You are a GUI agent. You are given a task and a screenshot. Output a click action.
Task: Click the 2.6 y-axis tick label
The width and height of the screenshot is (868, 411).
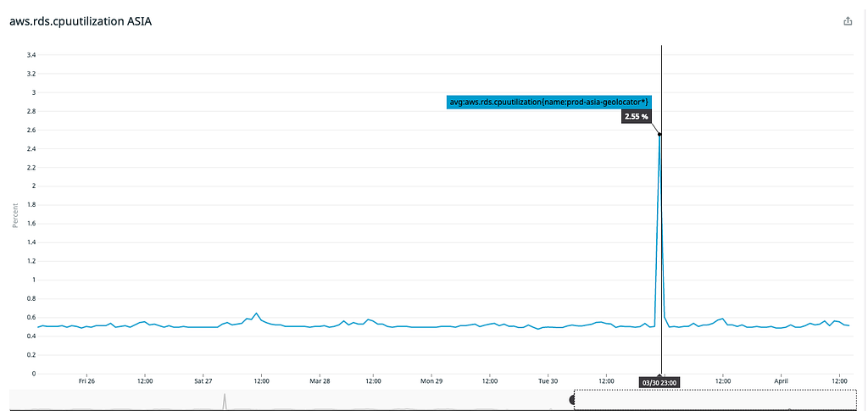(31, 130)
